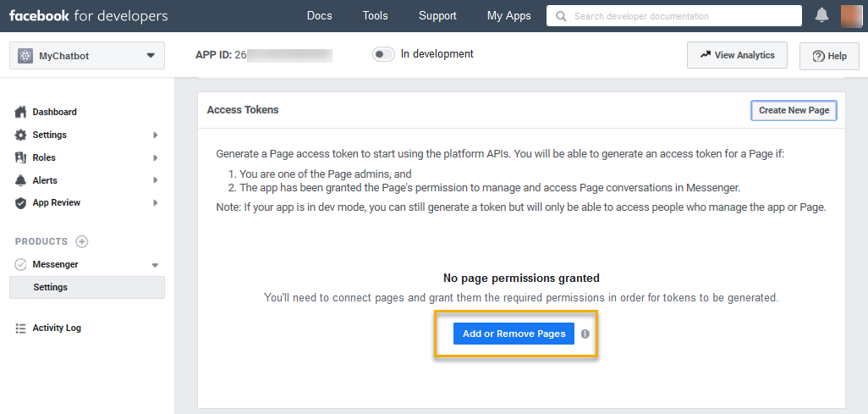Click Create New Page button

794,110
